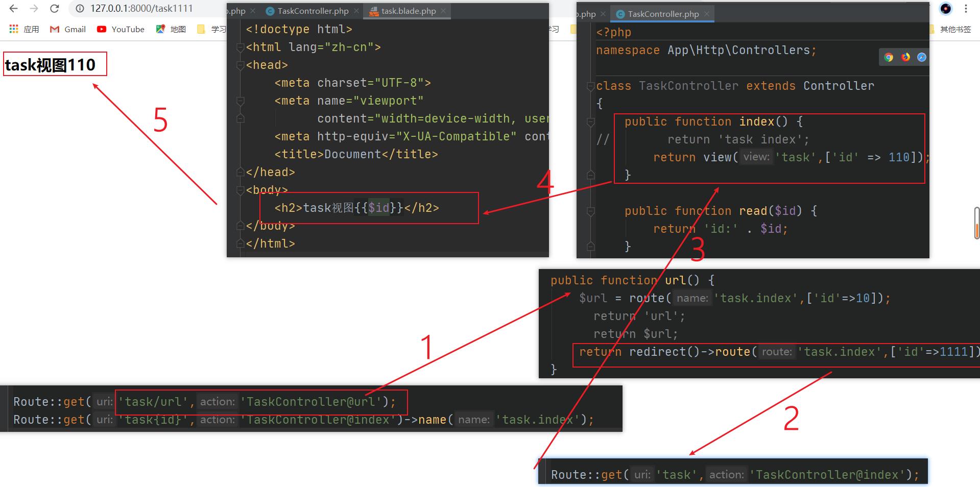Collapse the read($id) function fold marker
980x487 pixels.
[591, 211]
